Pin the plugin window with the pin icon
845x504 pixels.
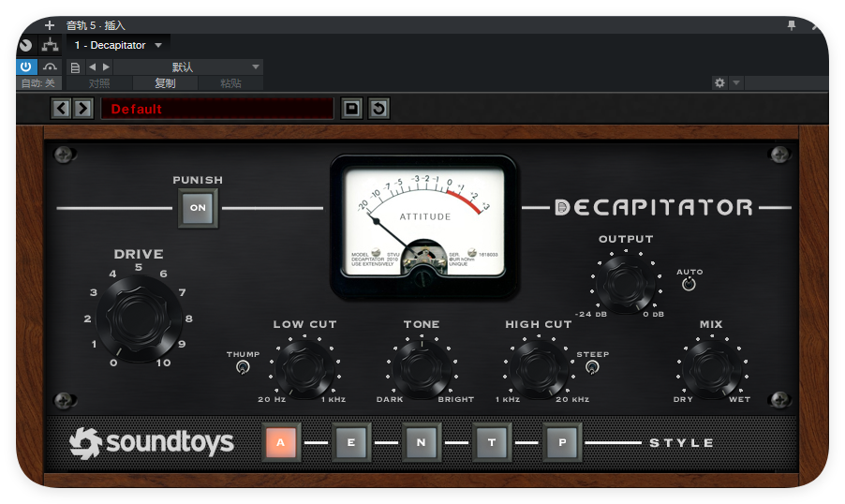[791, 25]
